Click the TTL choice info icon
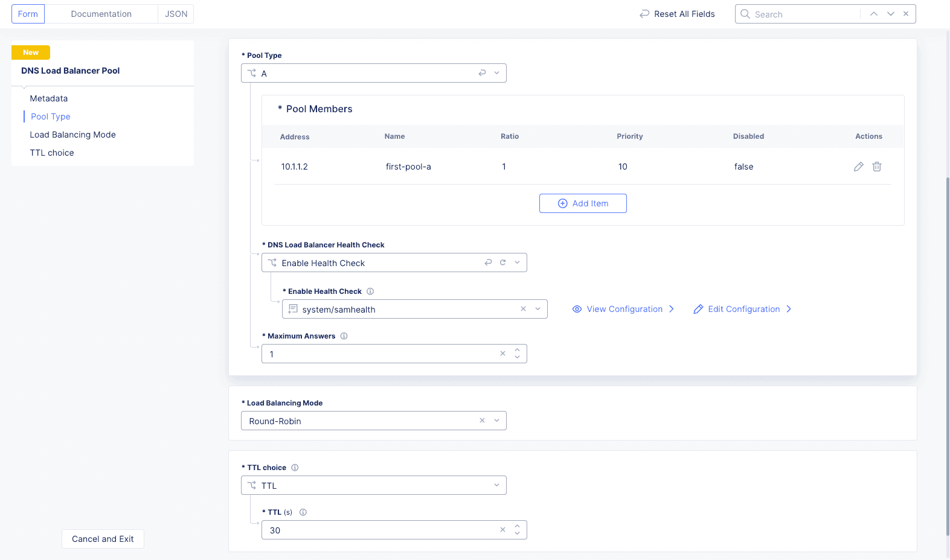 [295, 468]
